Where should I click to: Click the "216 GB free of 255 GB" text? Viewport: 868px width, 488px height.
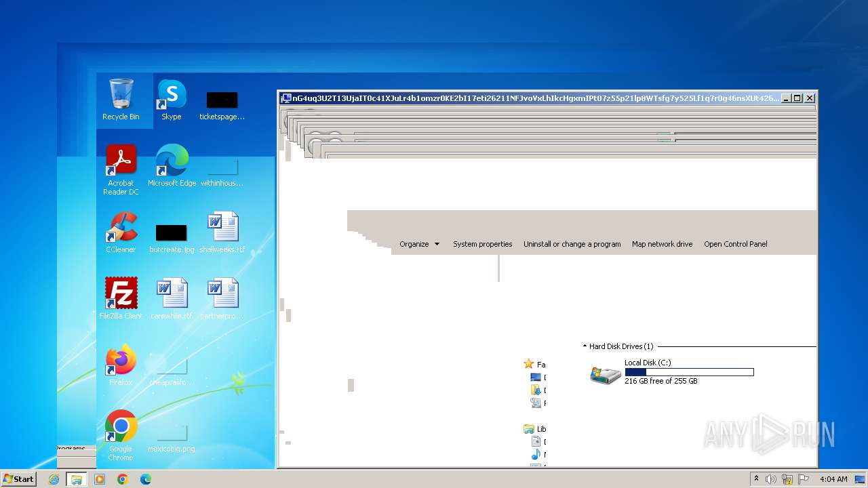click(661, 381)
